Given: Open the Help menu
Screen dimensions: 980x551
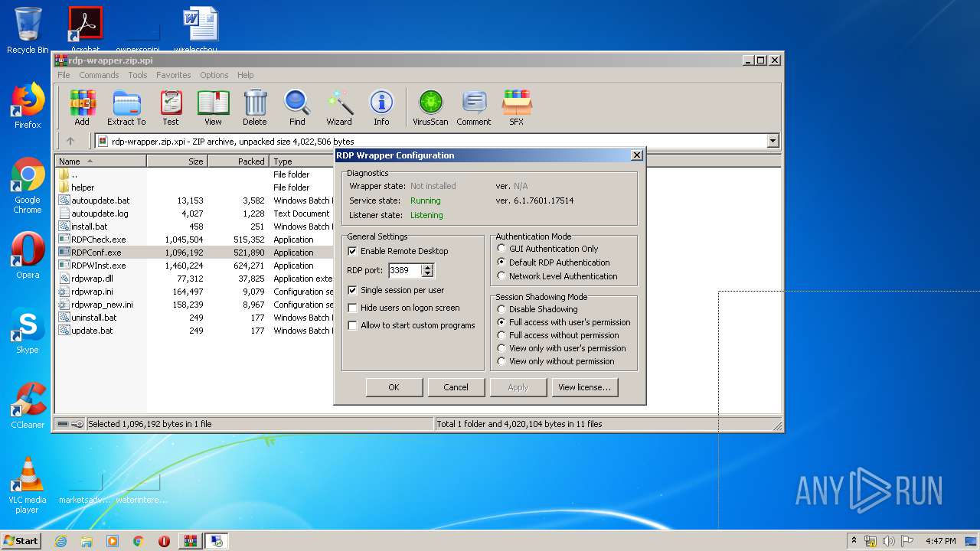Looking at the screenshot, I should [245, 75].
